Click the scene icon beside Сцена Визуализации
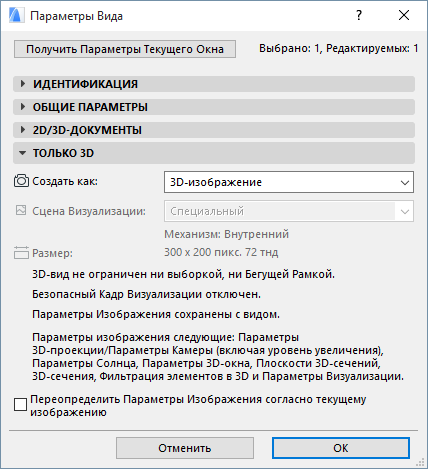 [21, 210]
